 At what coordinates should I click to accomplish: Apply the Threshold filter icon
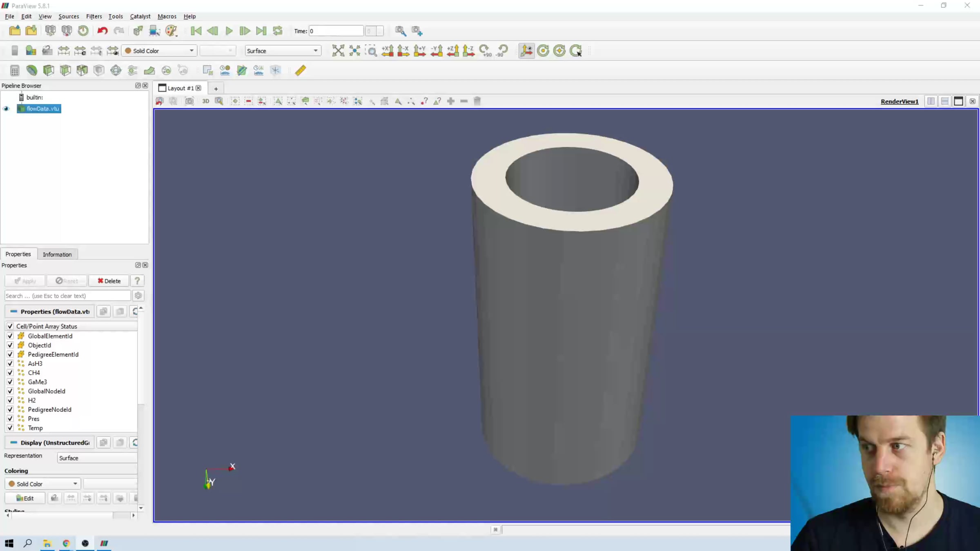pyautogui.click(x=82, y=71)
